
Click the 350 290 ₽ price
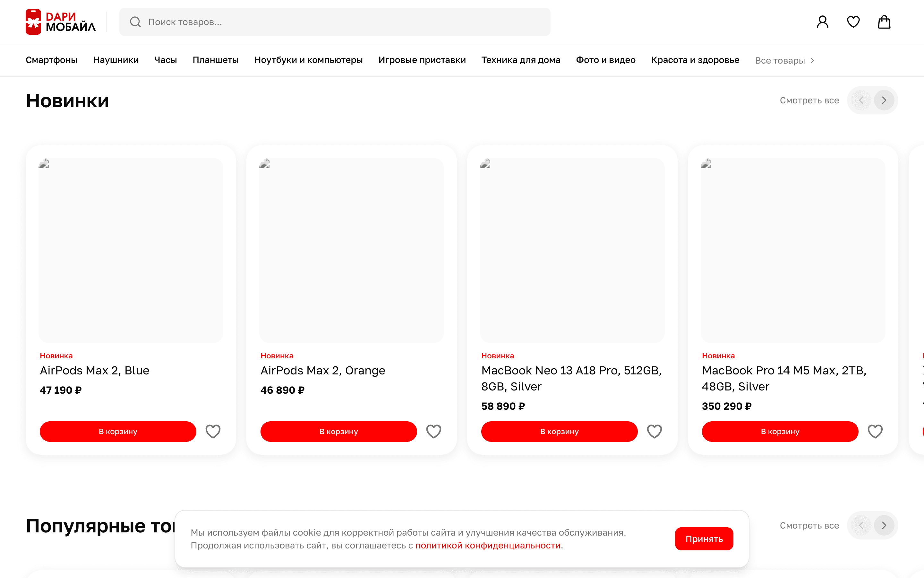(x=727, y=406)
